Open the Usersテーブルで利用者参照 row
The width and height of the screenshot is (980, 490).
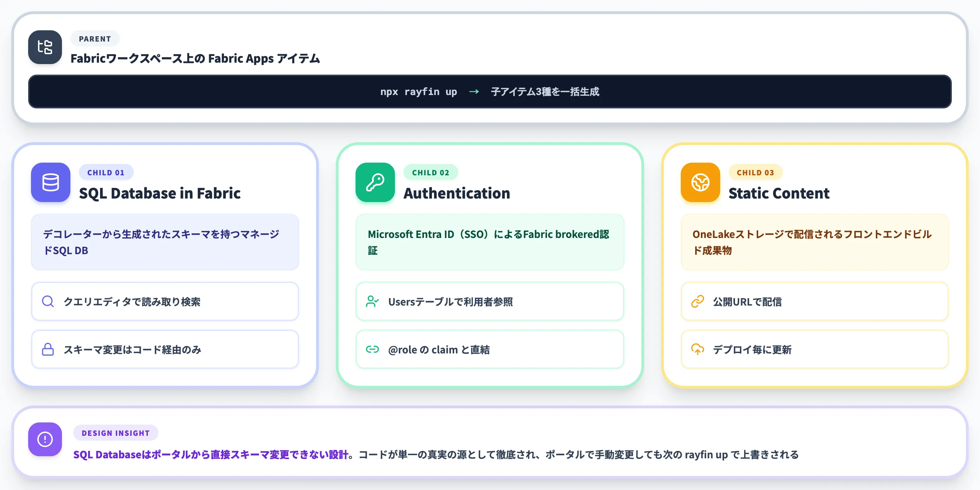pos(490,301)
